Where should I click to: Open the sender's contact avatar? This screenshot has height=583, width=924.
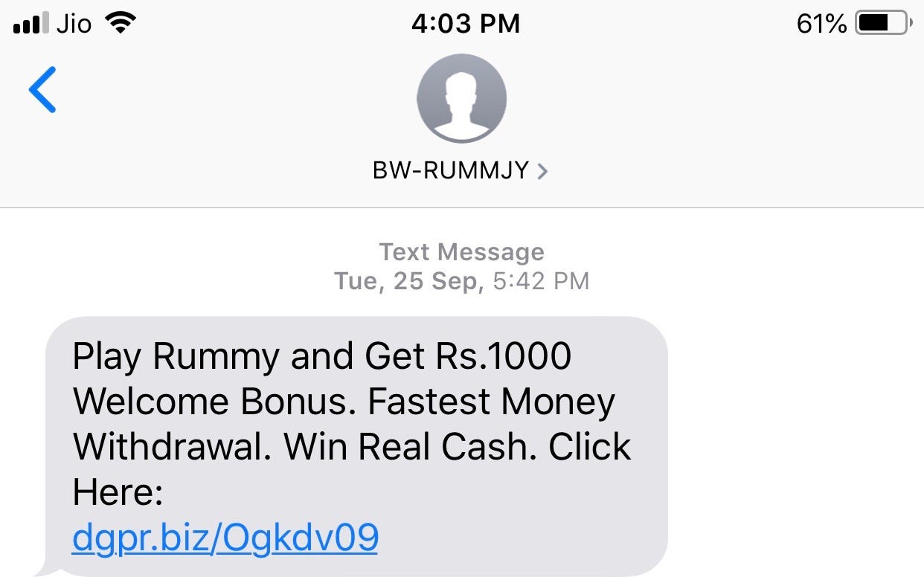point(461,97)
